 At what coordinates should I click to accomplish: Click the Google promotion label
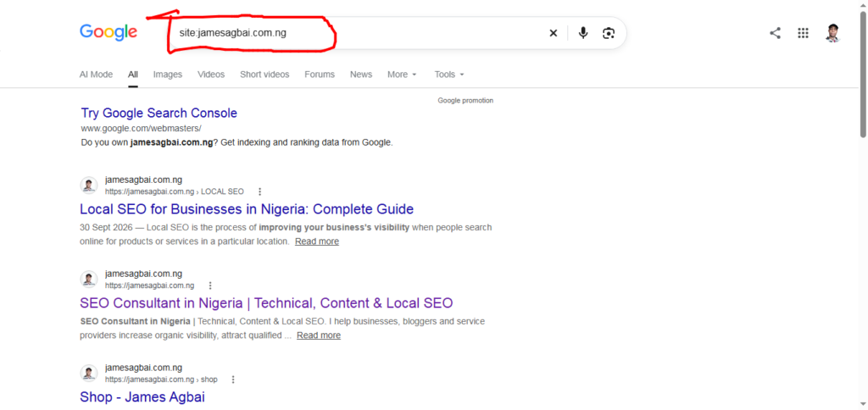(x=465, y=100)
